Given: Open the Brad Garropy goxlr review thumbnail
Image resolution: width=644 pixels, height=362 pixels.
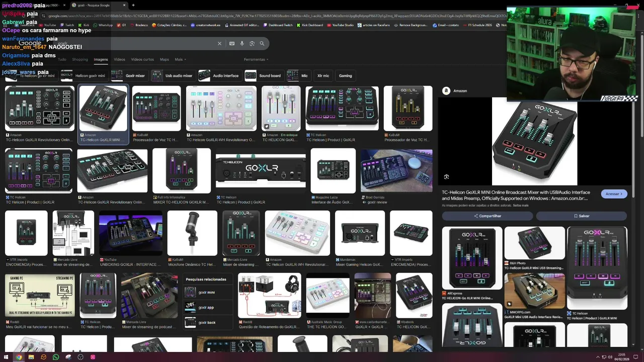Looking at the screenshot, I should pyautogui.click(x=396, y=171).
